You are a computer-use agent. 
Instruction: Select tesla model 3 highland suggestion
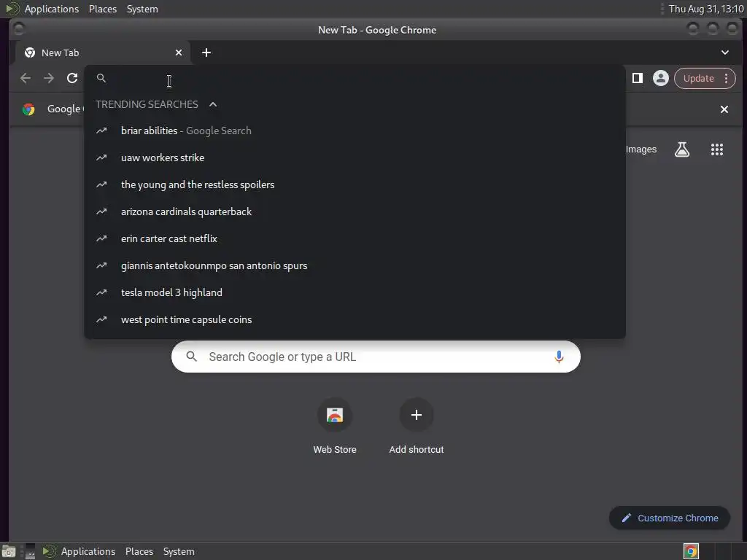(355, 292)
